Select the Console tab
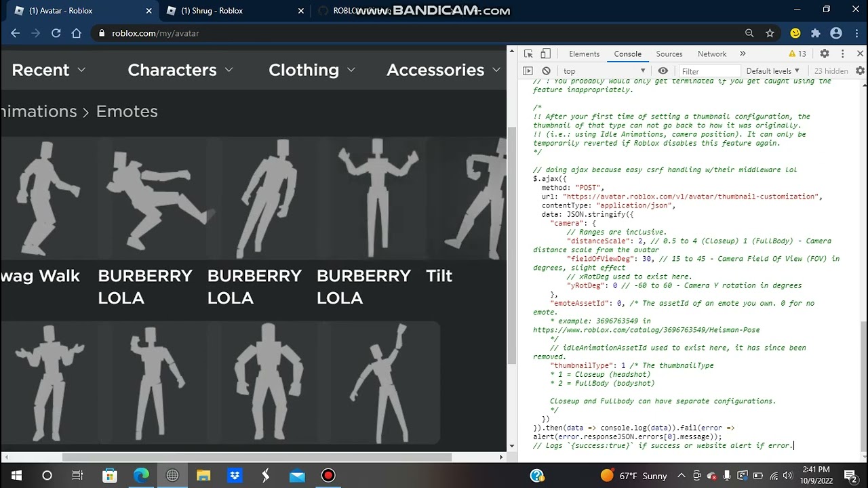This screenshot has height=488, width=868. [627, 54]
